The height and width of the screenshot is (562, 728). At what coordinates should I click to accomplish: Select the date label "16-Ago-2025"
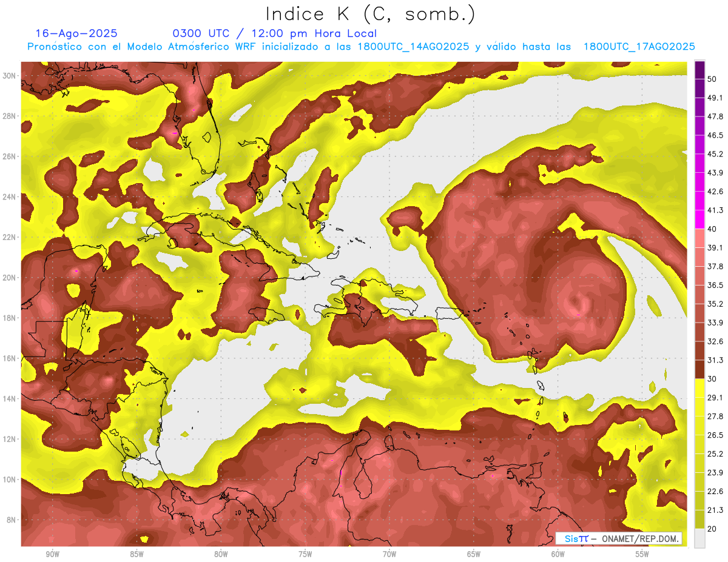tap(76, 33)
